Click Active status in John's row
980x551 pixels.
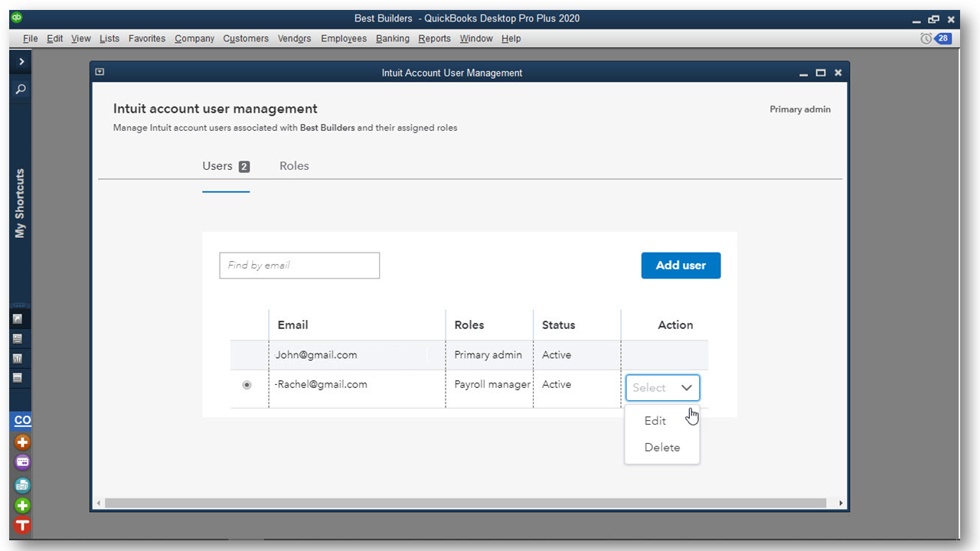557,355
